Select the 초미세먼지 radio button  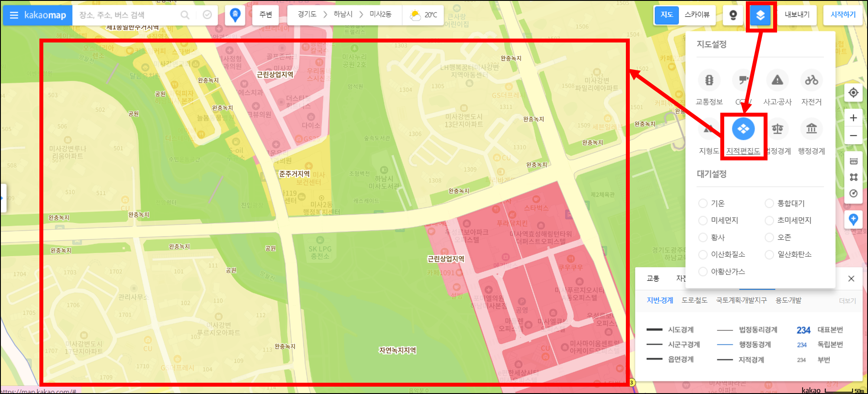point(769,221)
